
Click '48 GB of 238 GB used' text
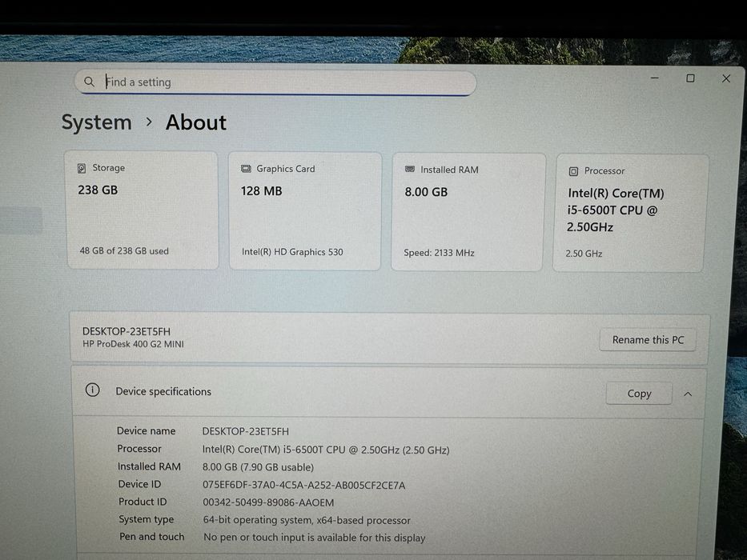point(124,251)
